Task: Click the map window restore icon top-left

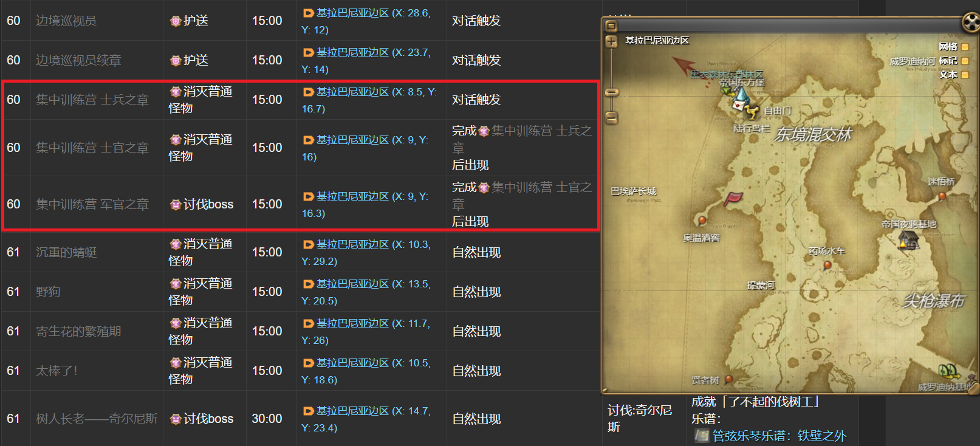Action: click(612, 26)
